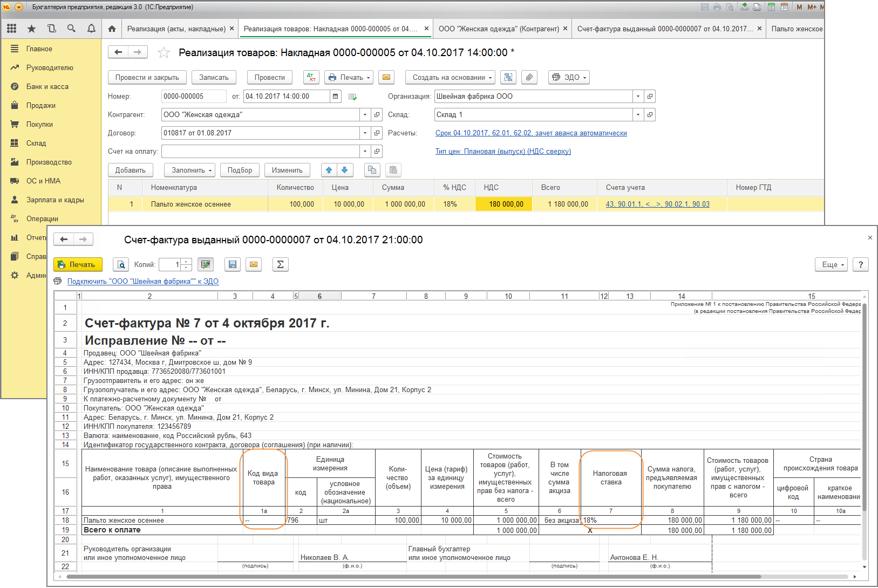Move row up with blue arrow

329,170
